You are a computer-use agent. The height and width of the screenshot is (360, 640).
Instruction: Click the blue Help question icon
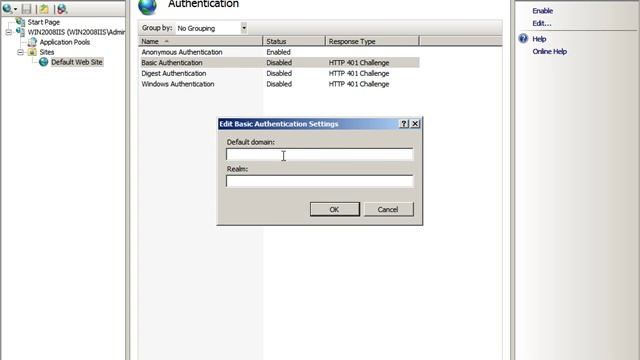point(523,39)
